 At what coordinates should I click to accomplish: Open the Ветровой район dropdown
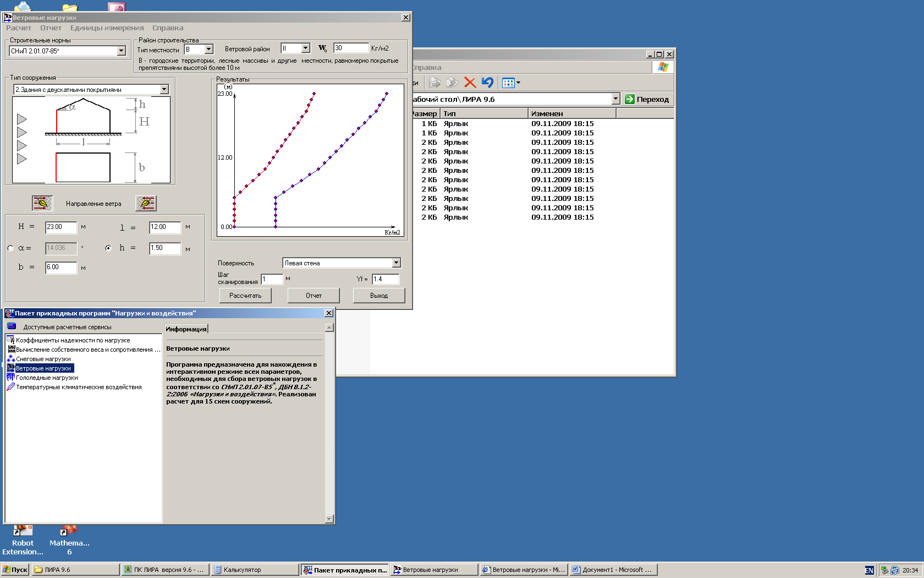[306, 48]
